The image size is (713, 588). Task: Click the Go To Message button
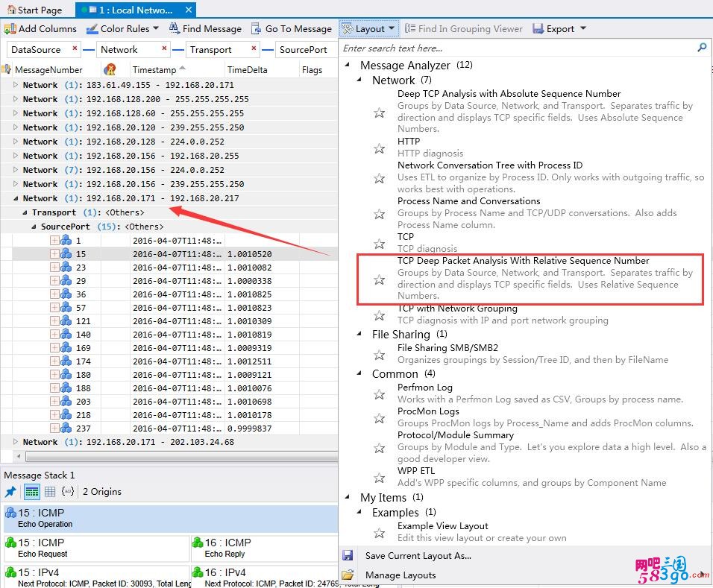[291, 29]
